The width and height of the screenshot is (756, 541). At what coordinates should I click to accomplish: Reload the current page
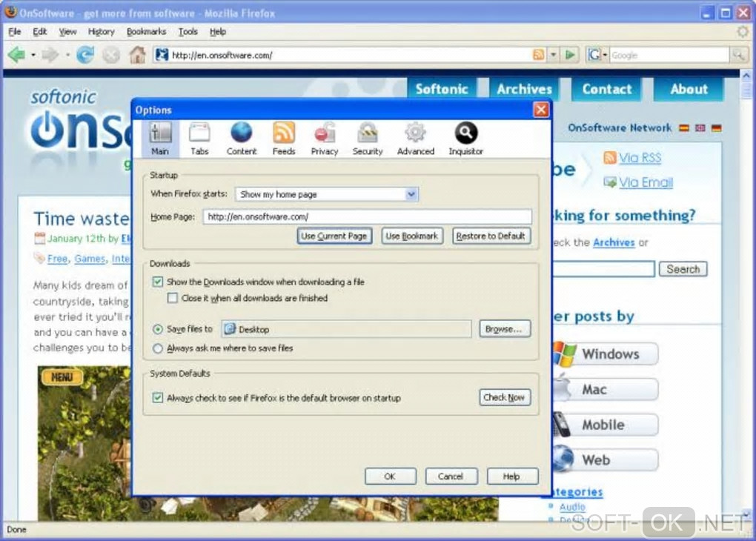tap(85, 55)
